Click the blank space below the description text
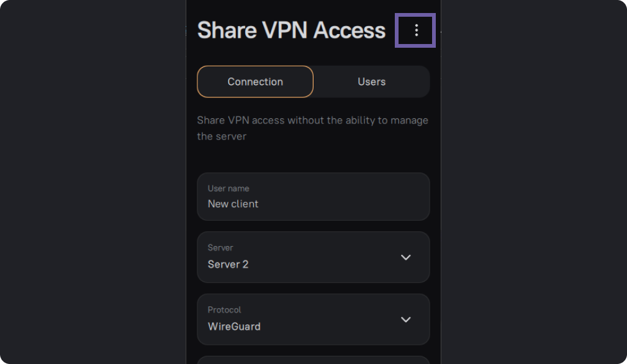Viewport: 627px width, 364px height. 313,159
